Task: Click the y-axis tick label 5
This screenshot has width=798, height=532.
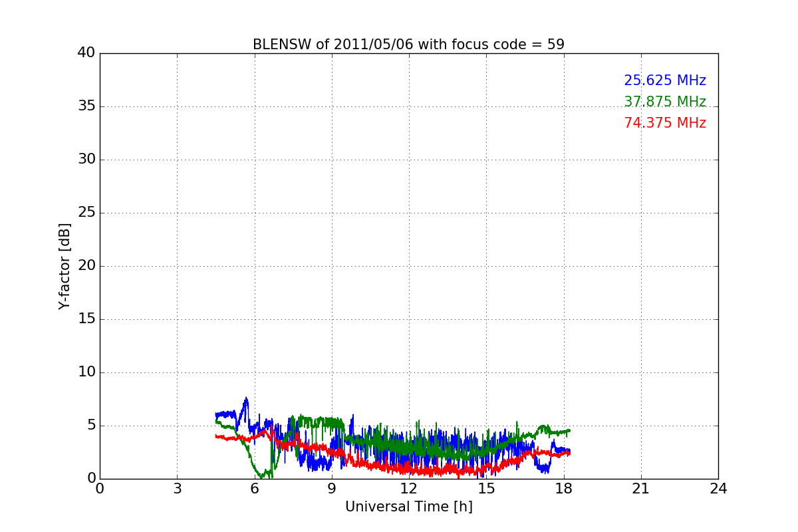Action: click(91, 426)
